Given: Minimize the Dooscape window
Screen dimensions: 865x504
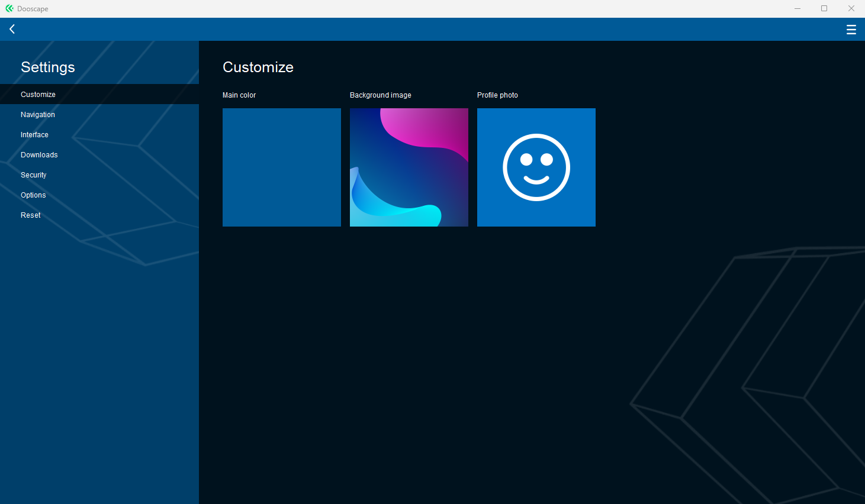Looking at the screenshot, I should pos(797,8).
